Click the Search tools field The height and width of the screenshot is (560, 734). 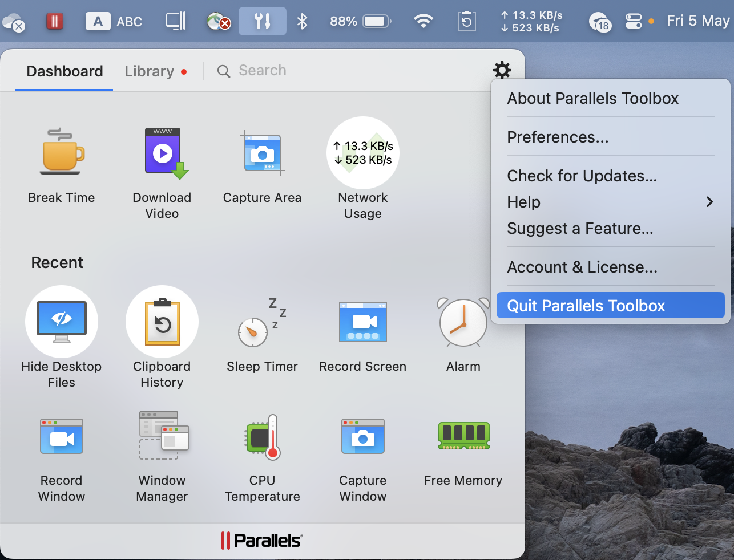click(263, 71)
